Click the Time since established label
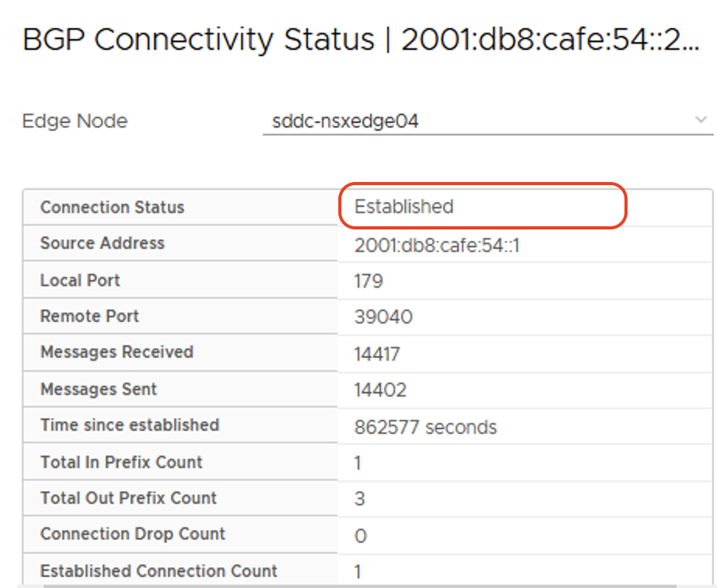Viewport: 717px width, 588px height. tap(130, 425)
